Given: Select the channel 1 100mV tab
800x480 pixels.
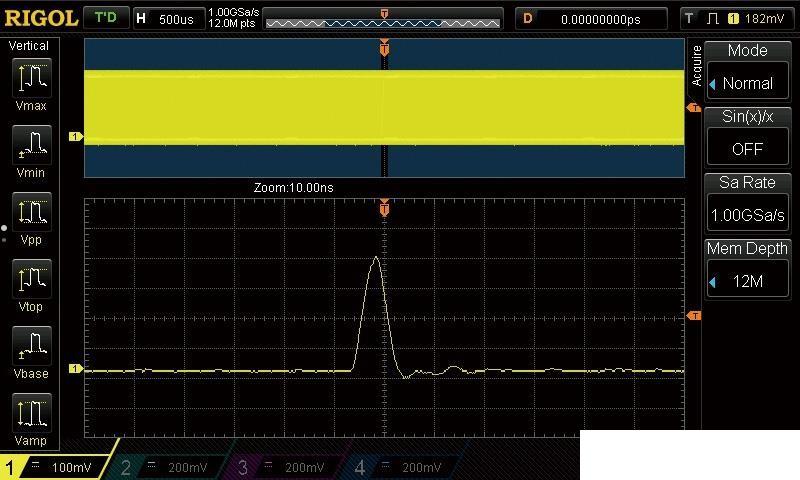Looking at the screenshot, I should pos(55,467).
